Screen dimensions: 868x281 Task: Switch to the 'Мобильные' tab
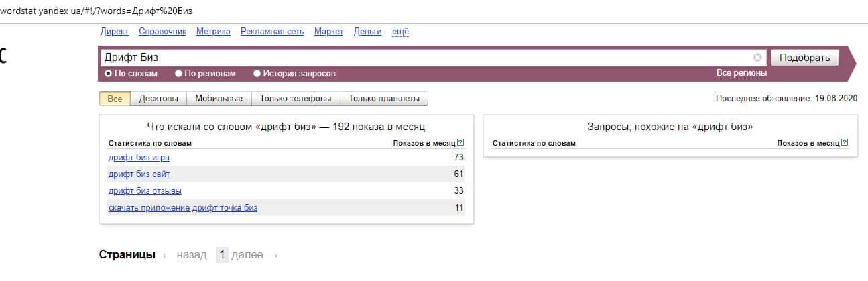[219, 99]
